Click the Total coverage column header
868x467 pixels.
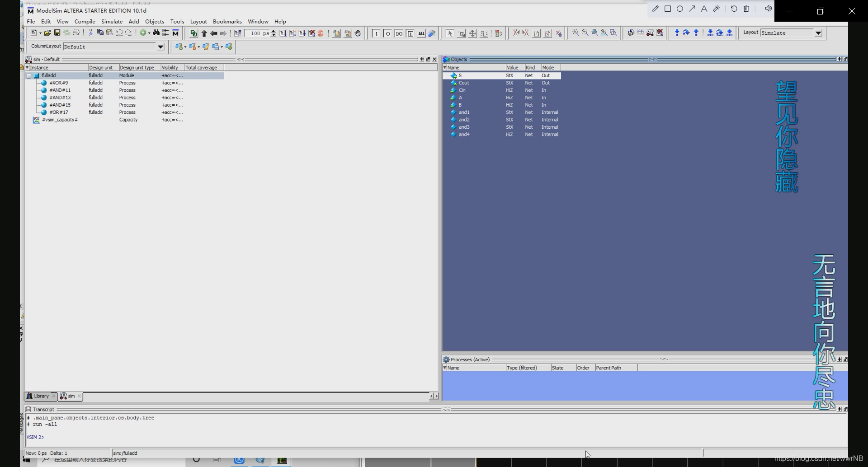coord(204,67)
